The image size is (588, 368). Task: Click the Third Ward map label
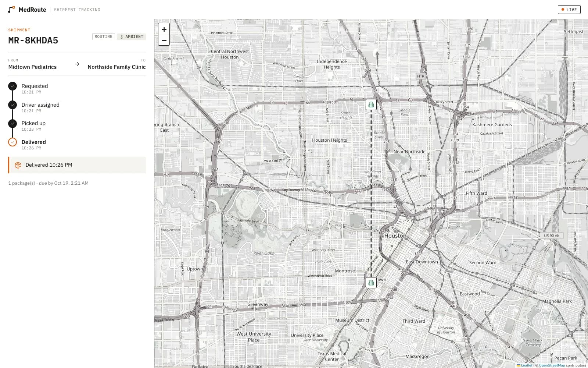414,321
